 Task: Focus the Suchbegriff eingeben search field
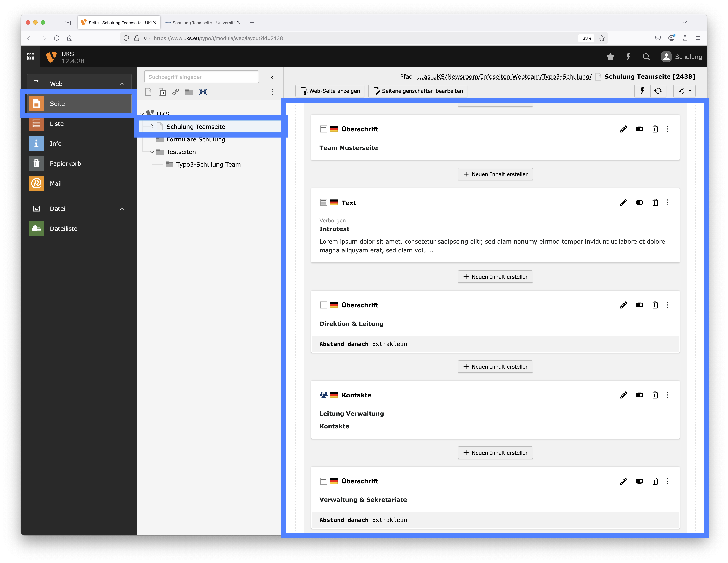pos(201,77)
